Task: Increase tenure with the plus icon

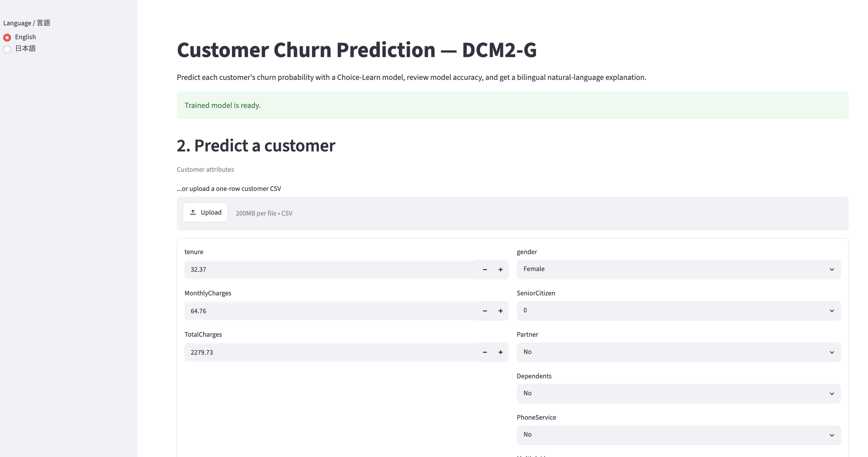Action: click(x=501, y=269)
